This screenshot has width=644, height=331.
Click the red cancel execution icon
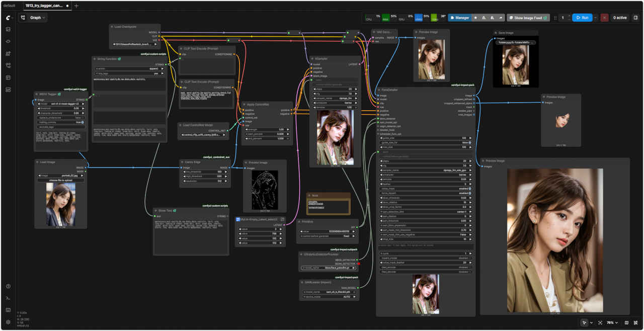[604, 18]
